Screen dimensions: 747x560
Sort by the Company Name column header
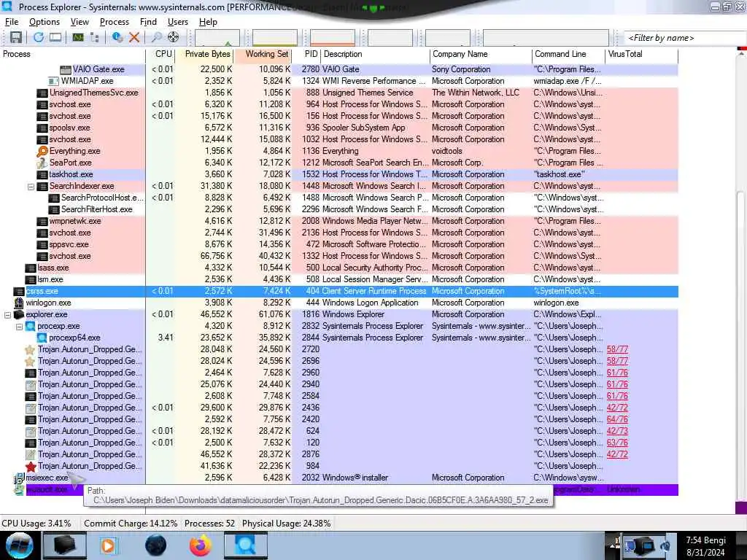tap(481, 54)
